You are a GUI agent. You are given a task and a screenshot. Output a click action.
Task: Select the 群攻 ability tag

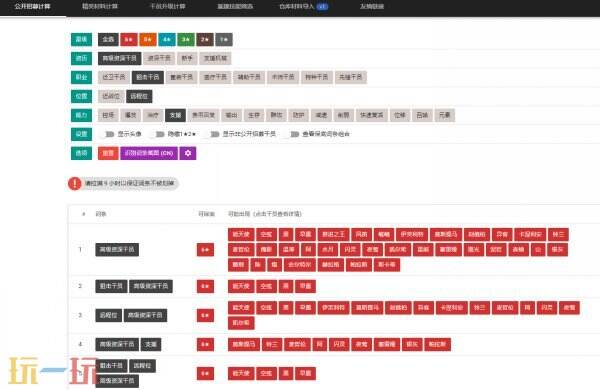click(277, 115)
